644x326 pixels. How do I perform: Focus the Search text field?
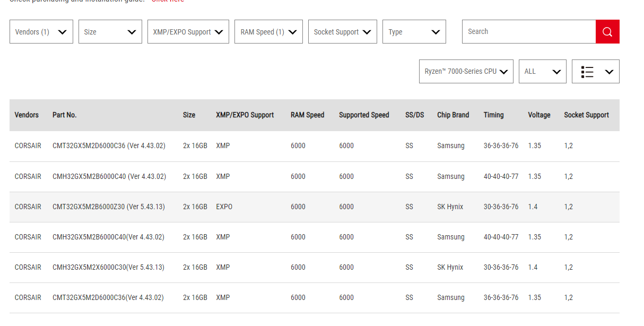point(529,32)
